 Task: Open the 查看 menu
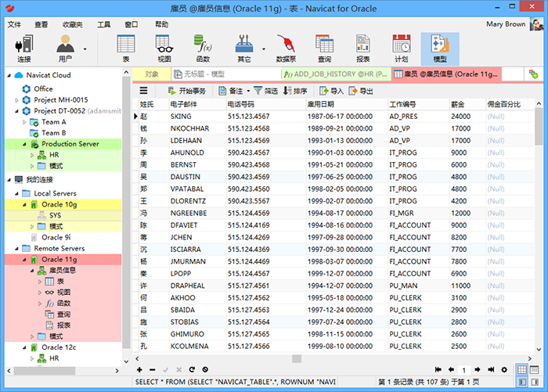pyautogui.click(x=41, y=24)
